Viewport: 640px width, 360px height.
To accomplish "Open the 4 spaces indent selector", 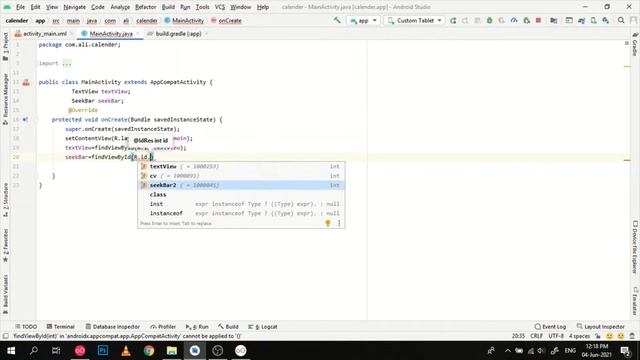I will pyautogui.click(x=580, y=336).
